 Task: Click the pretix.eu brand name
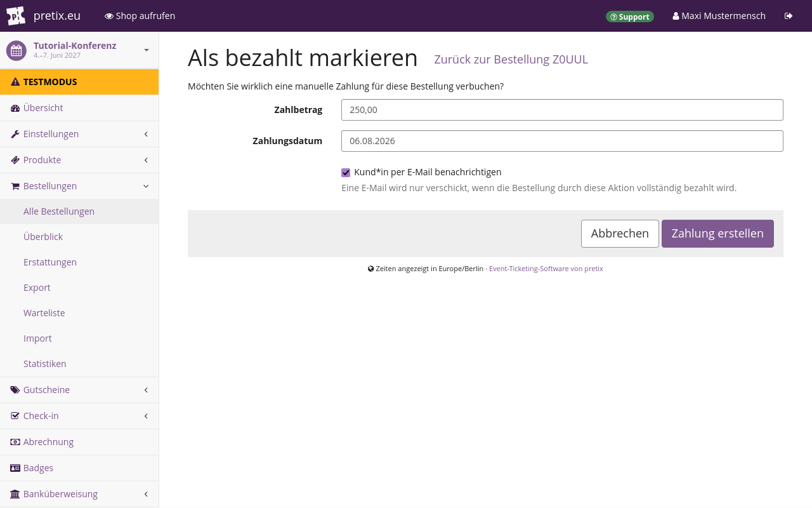click(57, 16)
